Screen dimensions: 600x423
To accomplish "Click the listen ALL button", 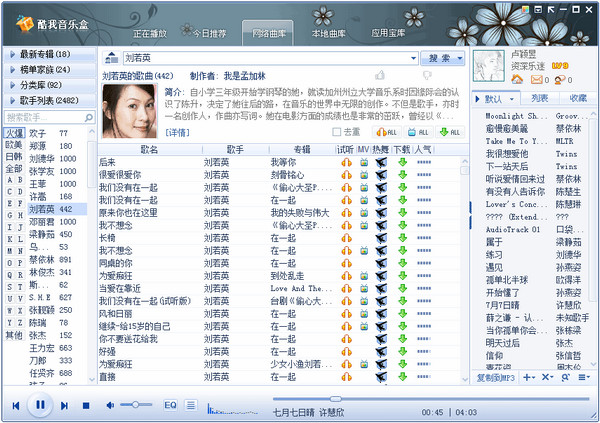I will [x=386, y=132].
